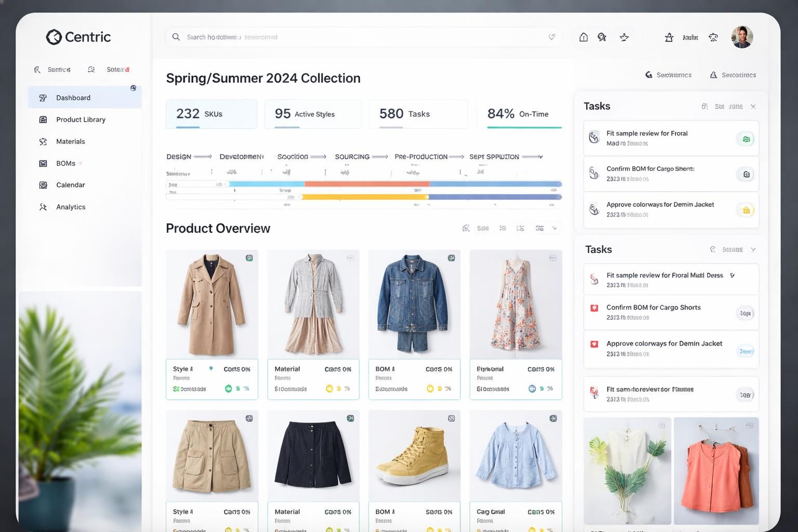Open the trench coat product thumbnail
This screenshot has width=798, height=532.
tap(212, 304)
